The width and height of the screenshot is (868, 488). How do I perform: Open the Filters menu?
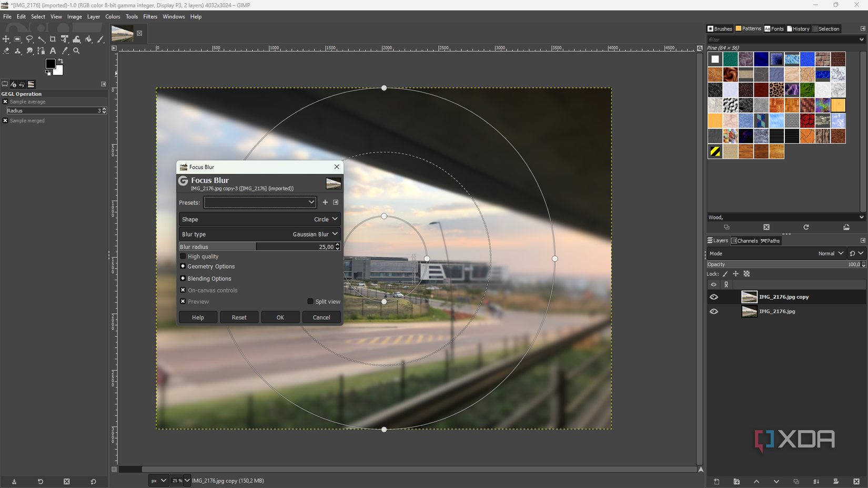(150, 16)
